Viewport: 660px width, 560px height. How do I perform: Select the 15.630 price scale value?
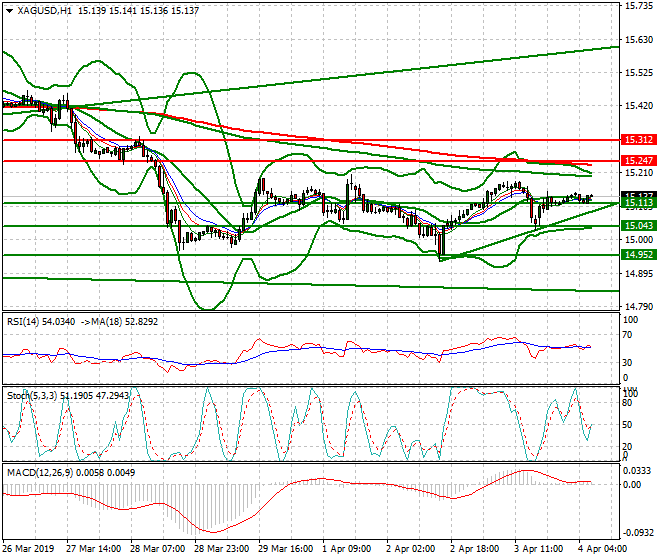point(639,40)
